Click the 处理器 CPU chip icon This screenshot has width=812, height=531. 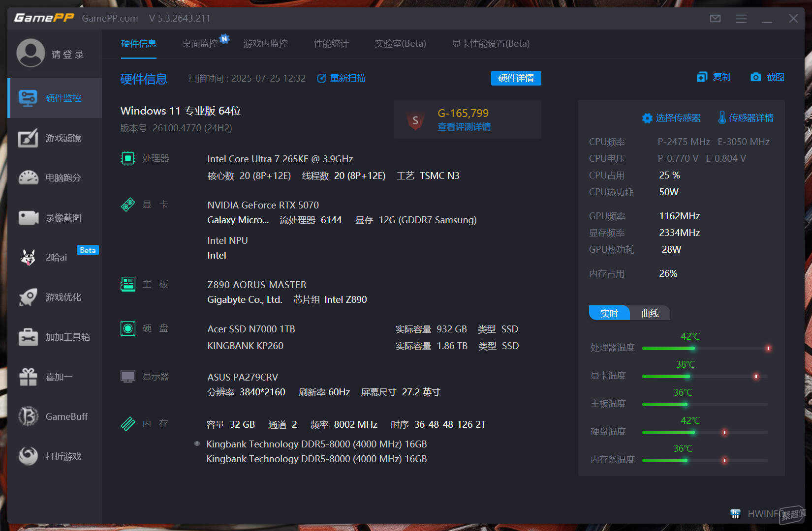pyautogui.click(x=128, y=158)
